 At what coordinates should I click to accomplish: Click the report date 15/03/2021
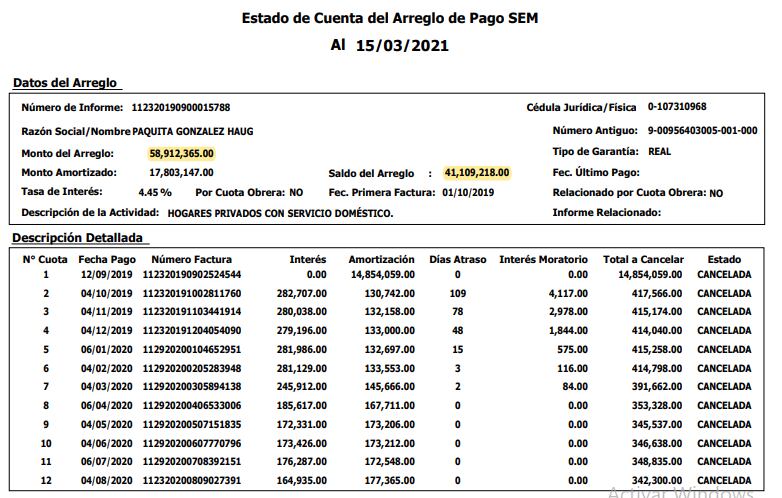point(402,45)
